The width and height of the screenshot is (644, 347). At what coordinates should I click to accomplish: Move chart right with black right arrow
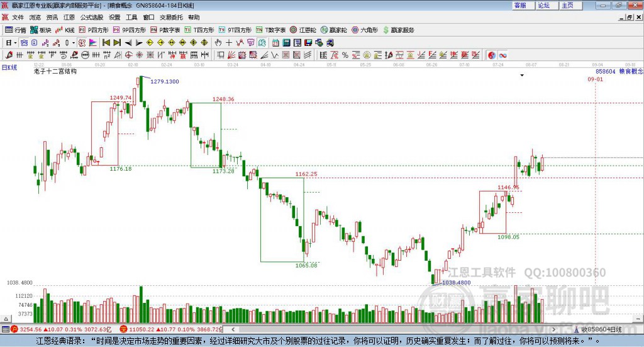click(x=139, y=43)
